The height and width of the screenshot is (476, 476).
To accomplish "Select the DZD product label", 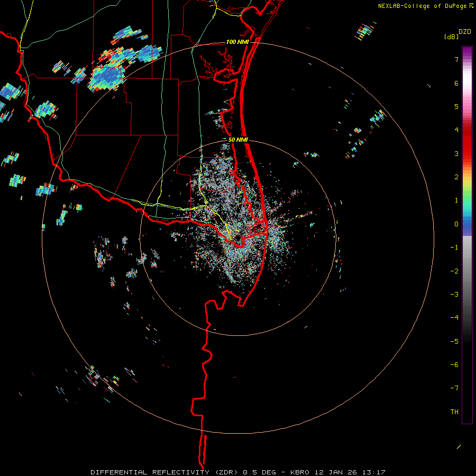I will tap(465, 31).
